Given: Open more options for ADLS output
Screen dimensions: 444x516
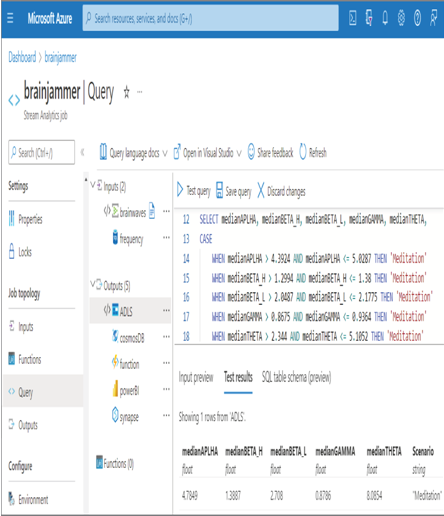Looking at the screenshot, I should (x=166, y=310).
